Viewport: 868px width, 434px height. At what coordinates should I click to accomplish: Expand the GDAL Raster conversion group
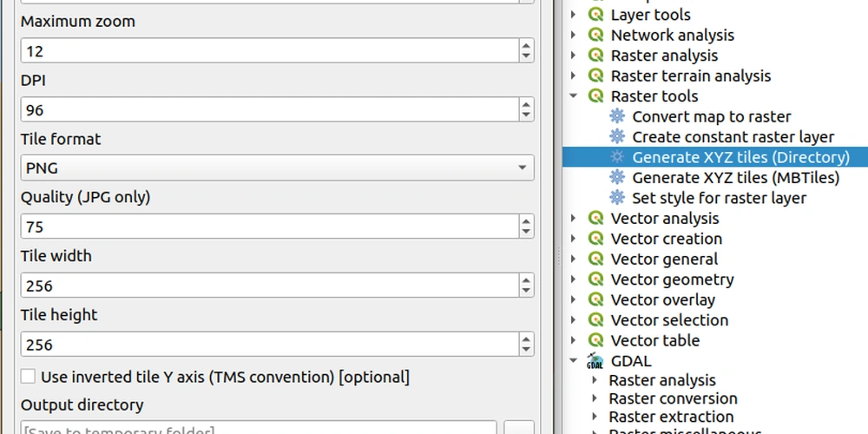595,398
